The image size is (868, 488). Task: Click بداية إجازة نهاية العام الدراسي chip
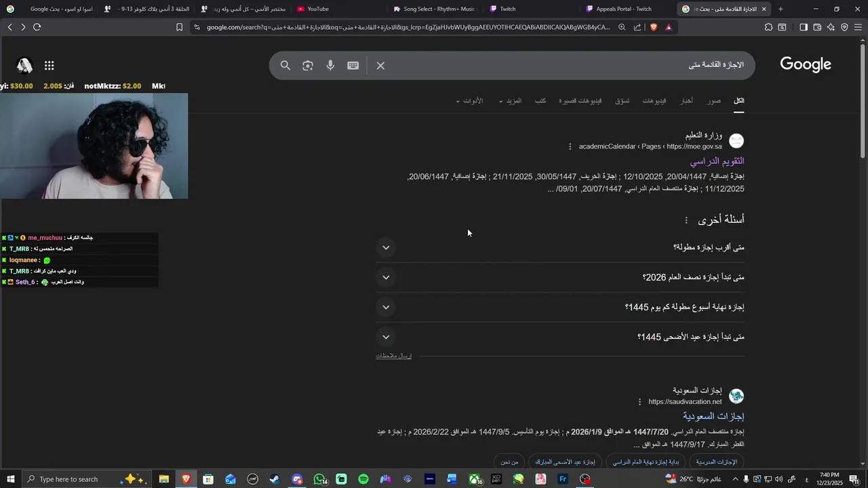[x=645, y=462]
